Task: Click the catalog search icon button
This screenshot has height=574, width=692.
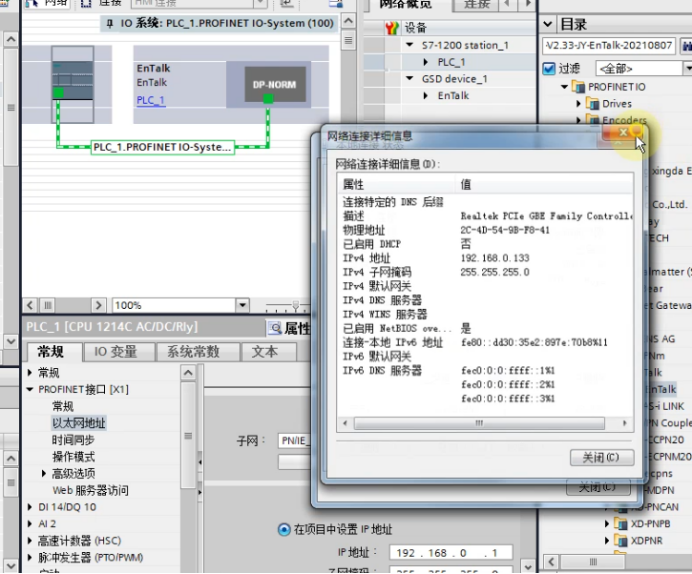Action: click(x=686, y=45)
